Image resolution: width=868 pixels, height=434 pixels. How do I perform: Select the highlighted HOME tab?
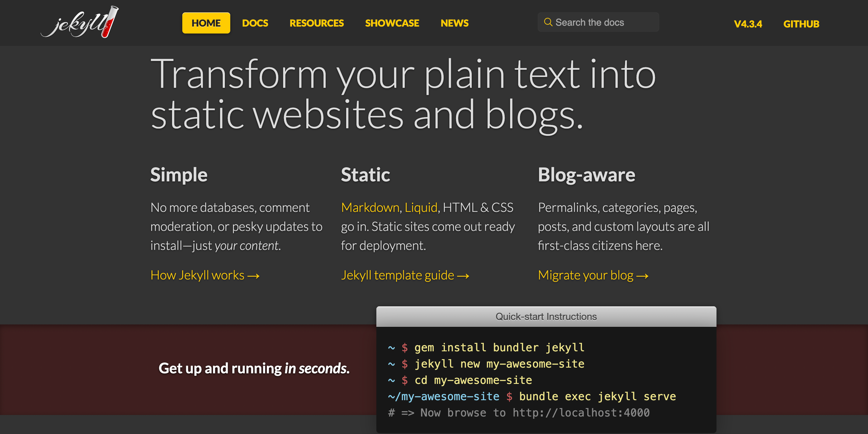tap(206, 23)
